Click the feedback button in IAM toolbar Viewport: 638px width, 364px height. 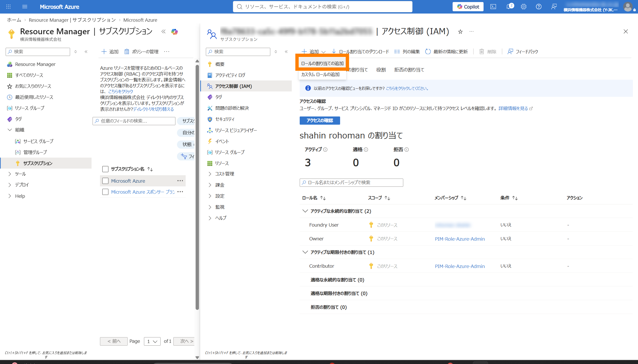pos(523,52)
